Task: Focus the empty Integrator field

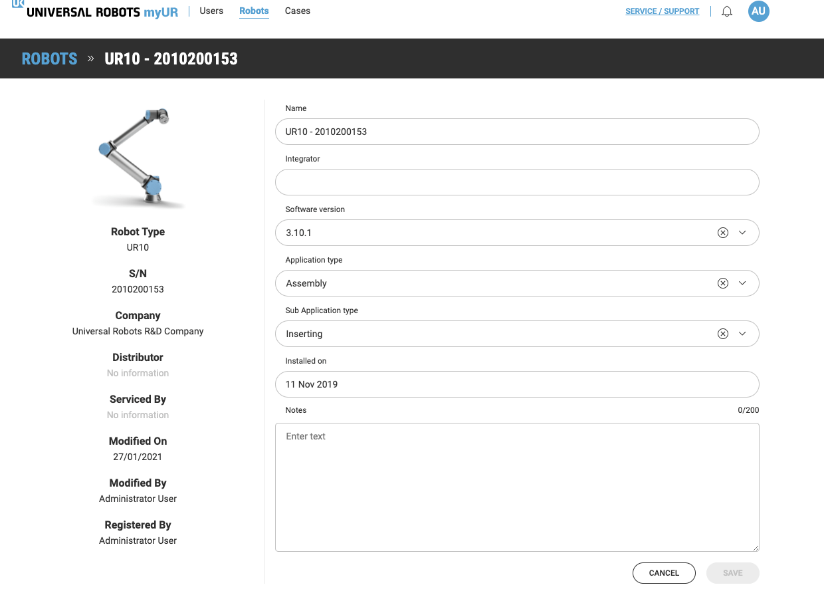Action: [516, 182]
